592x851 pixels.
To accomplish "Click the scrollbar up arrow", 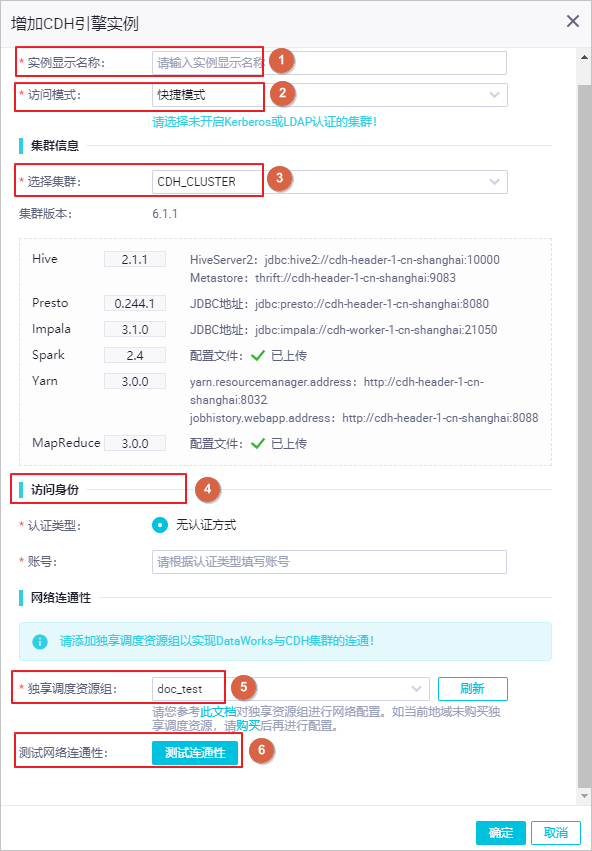I will 584,57.
